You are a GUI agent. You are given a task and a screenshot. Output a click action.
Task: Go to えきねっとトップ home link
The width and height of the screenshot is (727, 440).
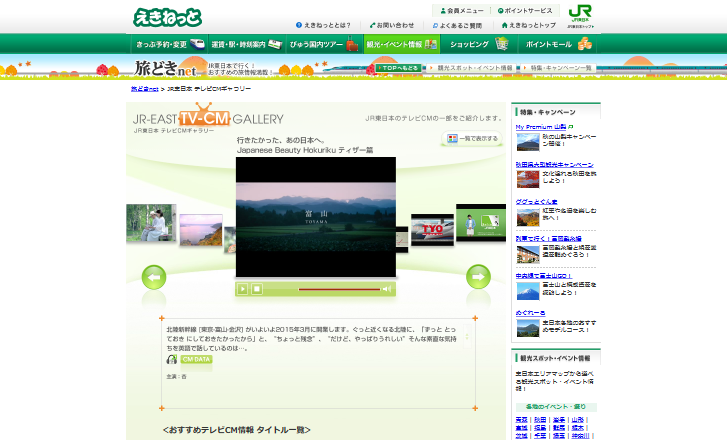[x=529, y=25]
